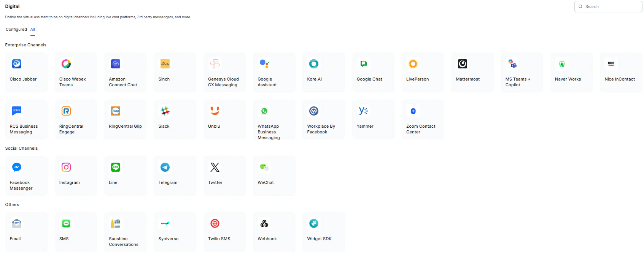Viewport: 644px width, 255px height.
Task: Choose the Sinch channel icon
Action: click(165, 64)
